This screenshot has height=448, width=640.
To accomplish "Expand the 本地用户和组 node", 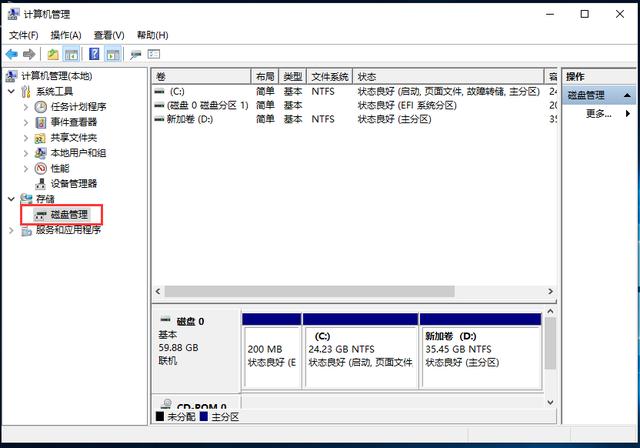I will tap(26, 153).
